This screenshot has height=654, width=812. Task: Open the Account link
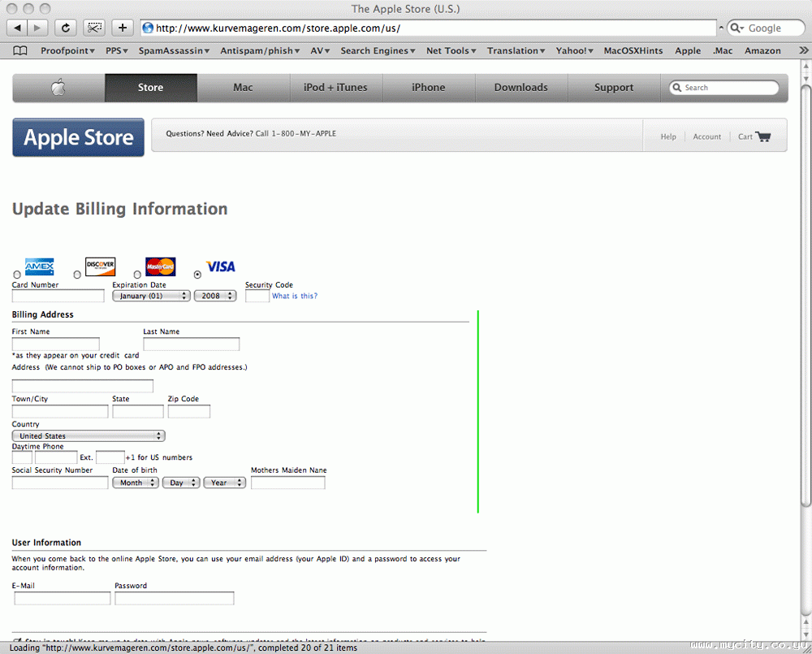click(707, 136)
